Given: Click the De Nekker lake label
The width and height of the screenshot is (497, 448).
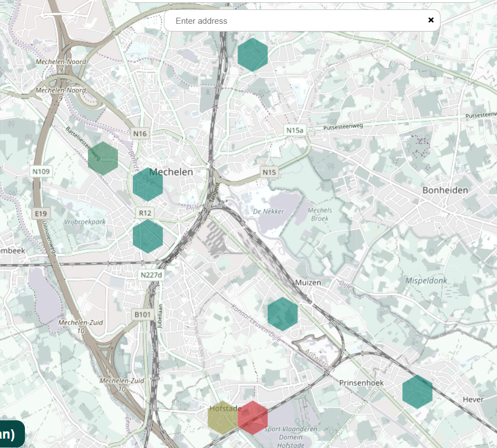Looking at the screenshot, I should coord(268,211).
